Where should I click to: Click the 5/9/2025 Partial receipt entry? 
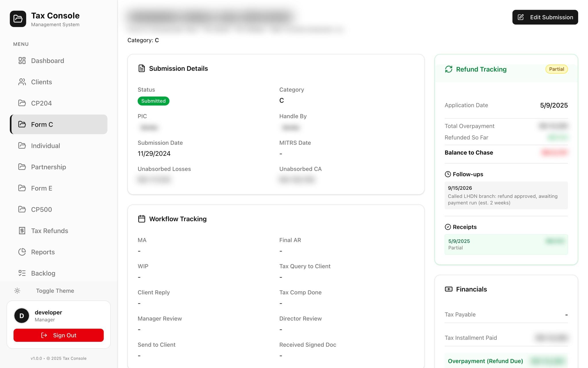pyautogui.click(x=506, y=245)
